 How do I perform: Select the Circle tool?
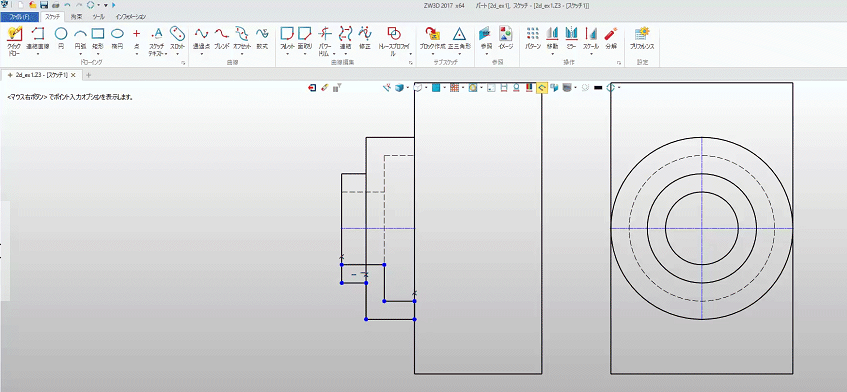click(x=61, y=39)
